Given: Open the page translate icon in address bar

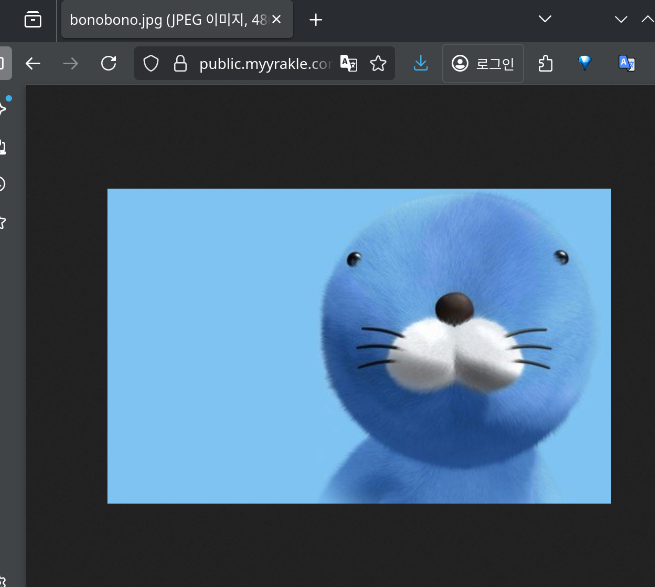Looking at the screenshot, I should (348, 64).
